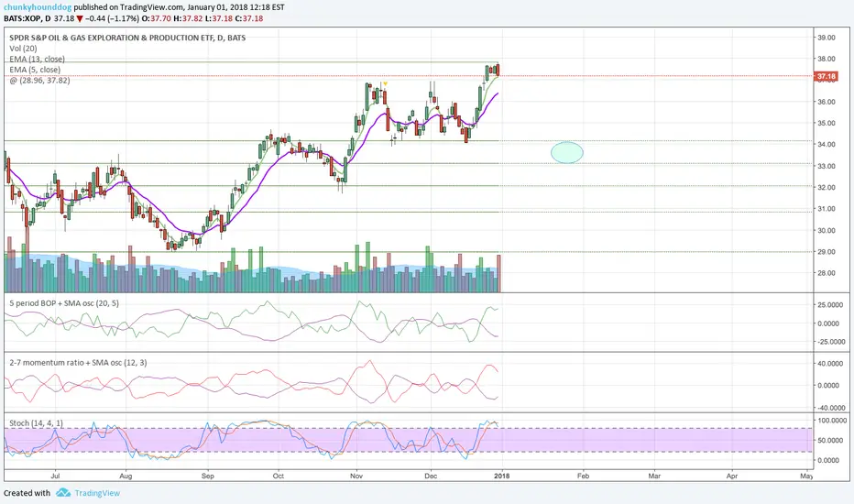Click the Sep label on time axis
Image resolution: width=854 pixels, height=504 pixels.
pyautogui.click(x=207, y=476)
